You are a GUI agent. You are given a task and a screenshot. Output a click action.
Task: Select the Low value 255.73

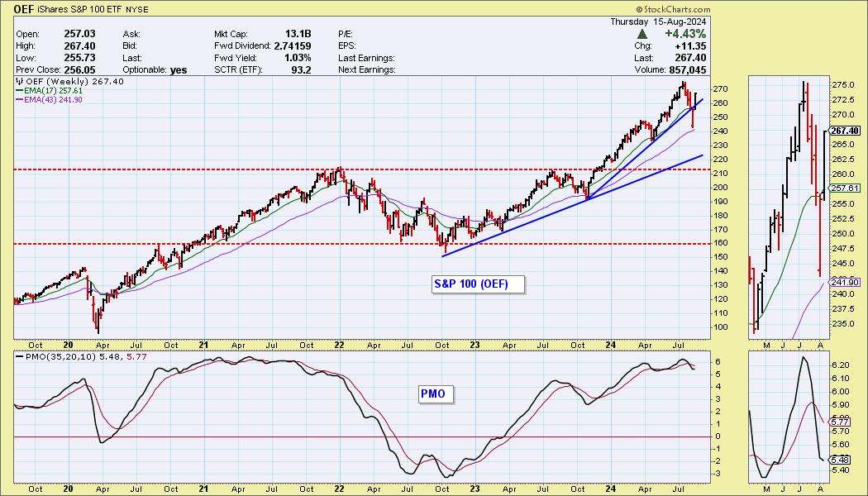[x=78, y=58]
